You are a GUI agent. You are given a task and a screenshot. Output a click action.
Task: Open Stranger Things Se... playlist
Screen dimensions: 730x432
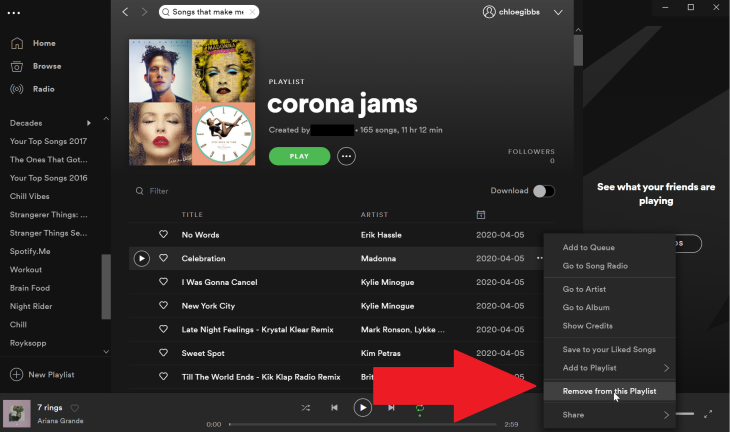48,233
